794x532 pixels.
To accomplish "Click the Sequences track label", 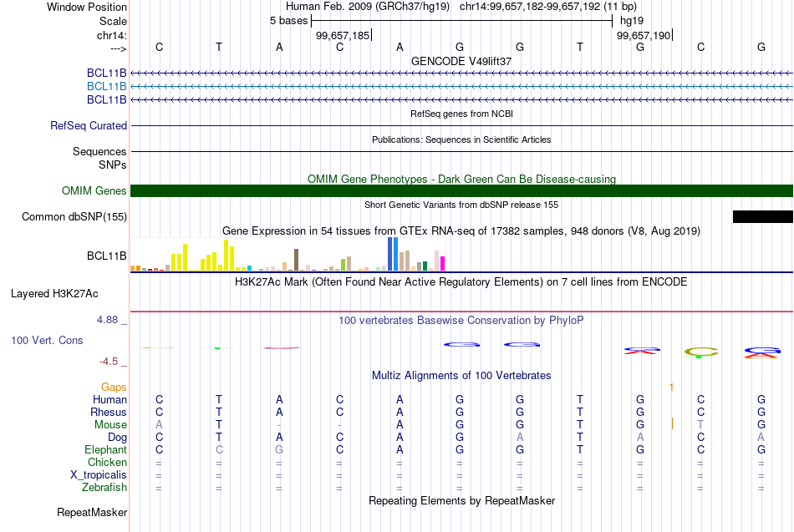I will [99, 151].
